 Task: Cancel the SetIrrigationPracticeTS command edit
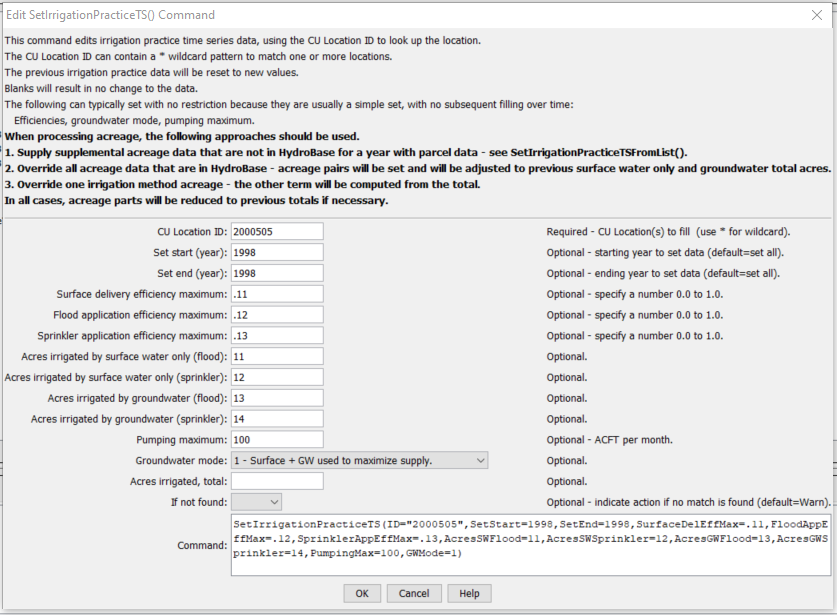pyautogui.click(x=414, y=593)
